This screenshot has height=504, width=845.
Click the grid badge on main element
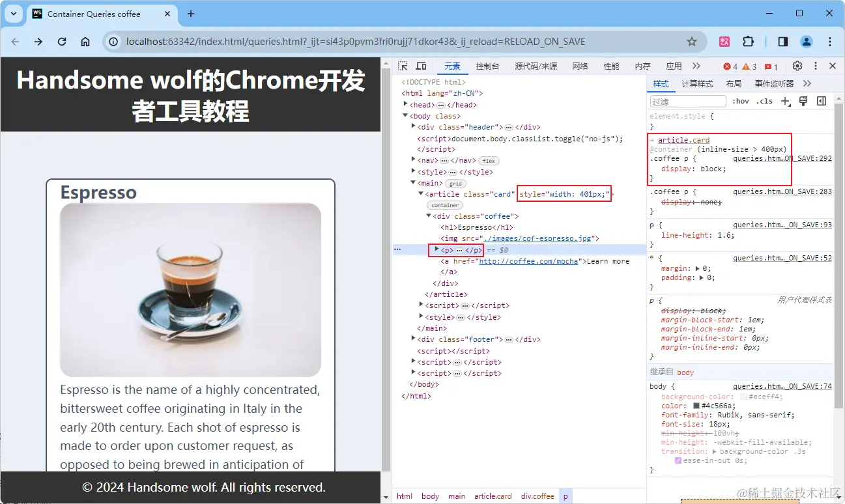click(455, 184)
